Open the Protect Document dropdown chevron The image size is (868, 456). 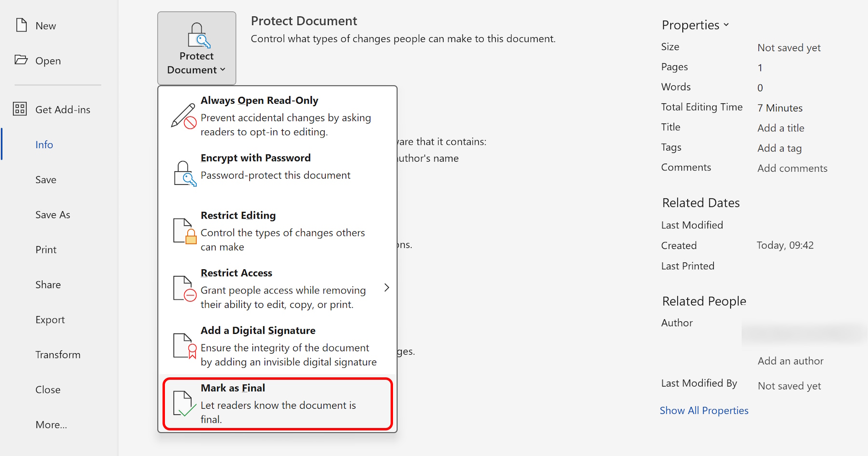tap(222, 69)
